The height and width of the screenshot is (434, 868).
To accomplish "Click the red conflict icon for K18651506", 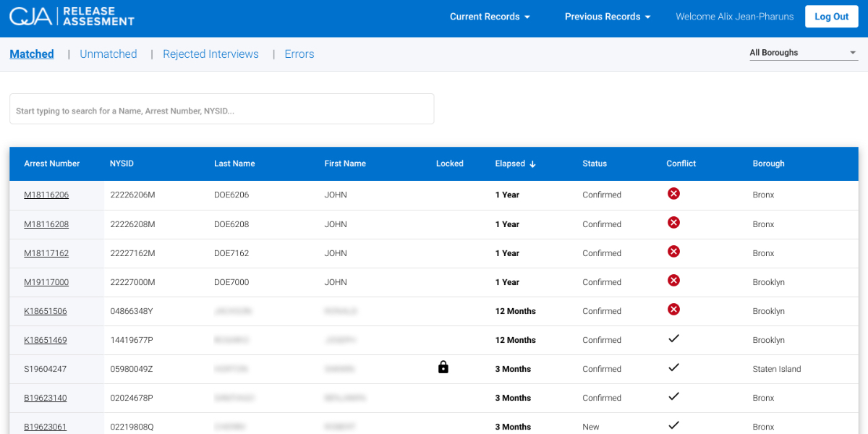I will click(x=673, y=309).
